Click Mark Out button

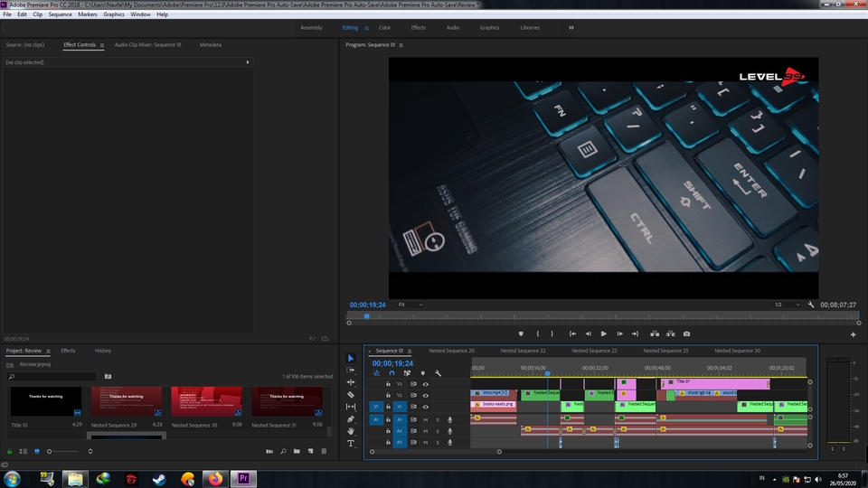point(552,333)
